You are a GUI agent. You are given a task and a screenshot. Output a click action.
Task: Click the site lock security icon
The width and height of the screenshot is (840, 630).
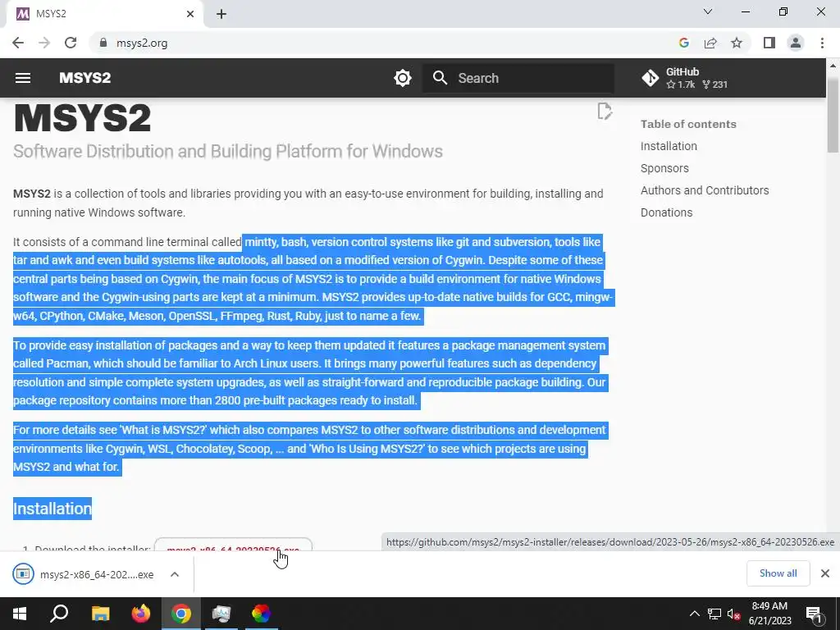pyautogui.click(x=103, y=43)
